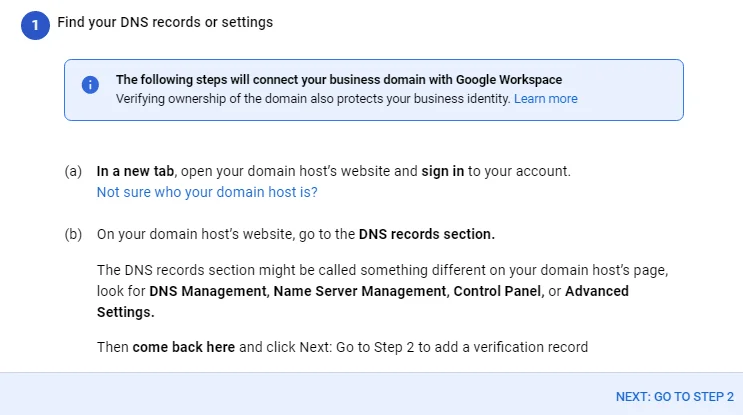Image resolution: width=743 pixels, height=415 pixels.
Task: Click NEXT: GO TO STEP 2
Action: [674, 397]
